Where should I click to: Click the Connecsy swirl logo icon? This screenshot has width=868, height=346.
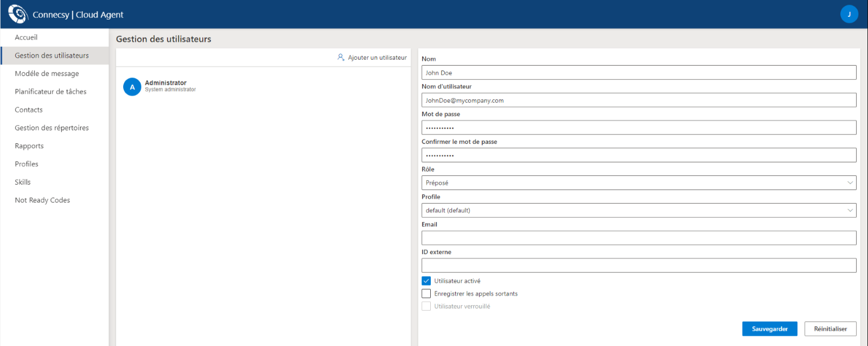pos(18,14)
